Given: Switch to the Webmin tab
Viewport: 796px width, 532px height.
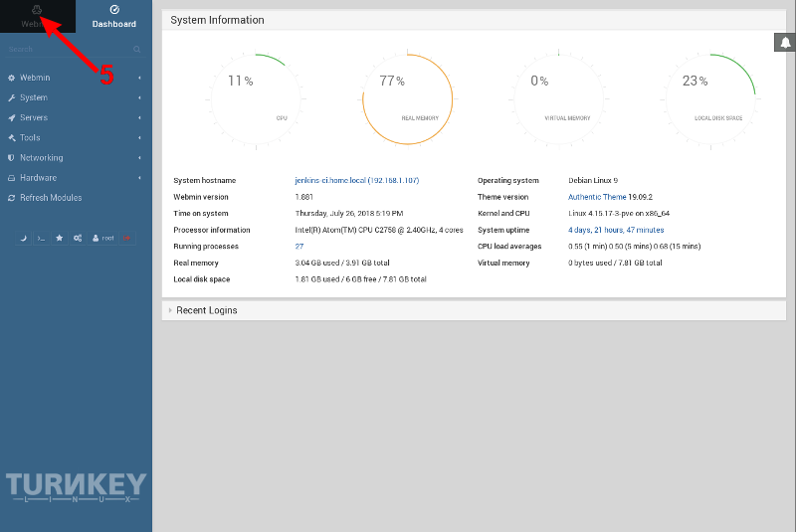Looking at the screenshot, I should coord(37,16).
